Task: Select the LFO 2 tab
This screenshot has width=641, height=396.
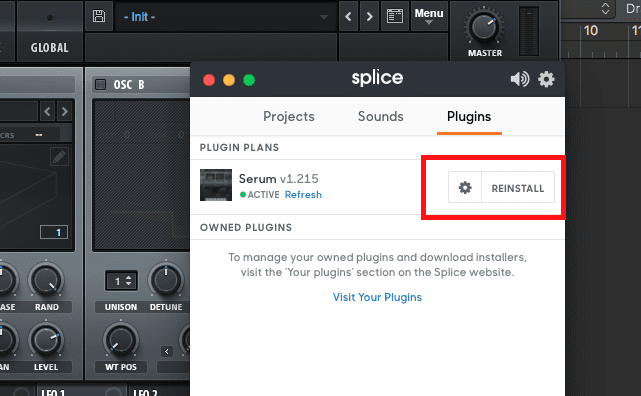Action: coord(145,392)
